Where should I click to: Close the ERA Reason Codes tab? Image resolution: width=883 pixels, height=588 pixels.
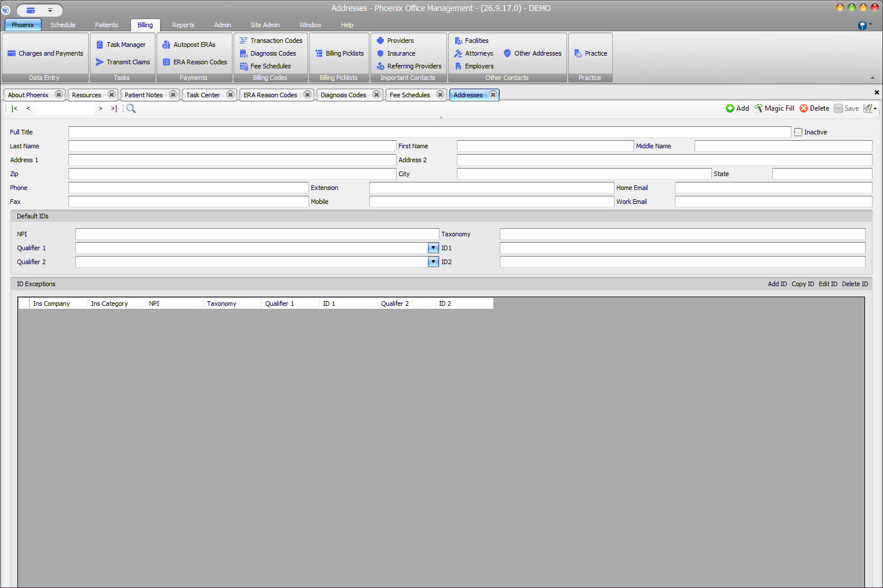tap(307, 95)
